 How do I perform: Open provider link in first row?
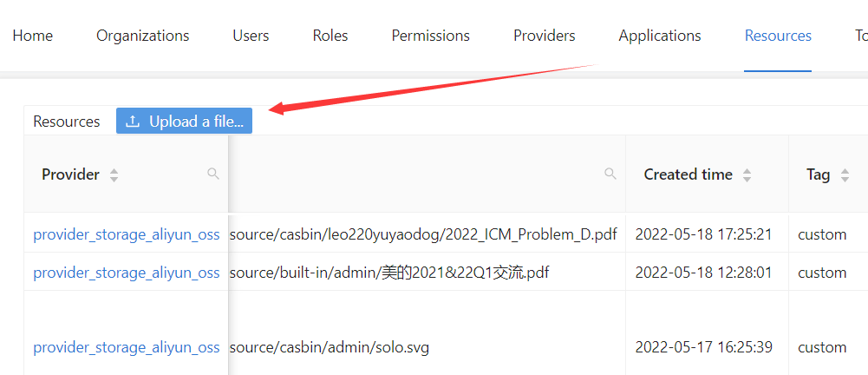(127, 234)
